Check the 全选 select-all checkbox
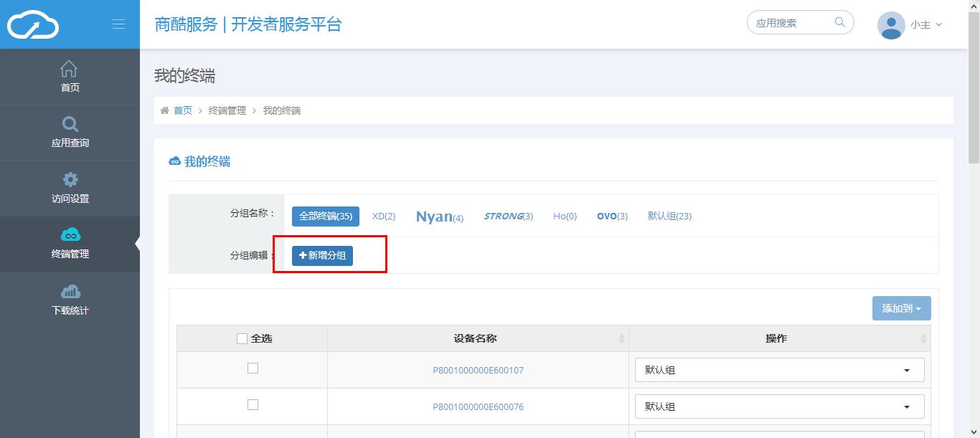This screenshot has height=438, width=980. pyautogui.click(x=242, y=339)
